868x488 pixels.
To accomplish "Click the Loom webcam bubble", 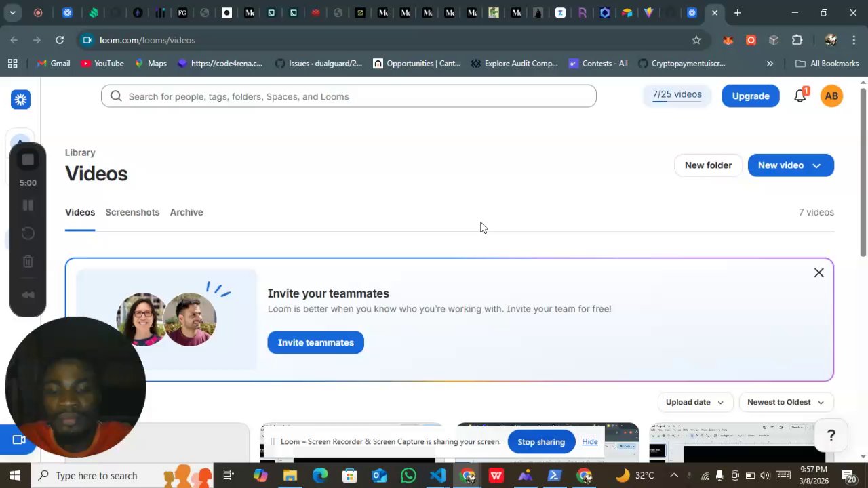I will pos(75,386).
